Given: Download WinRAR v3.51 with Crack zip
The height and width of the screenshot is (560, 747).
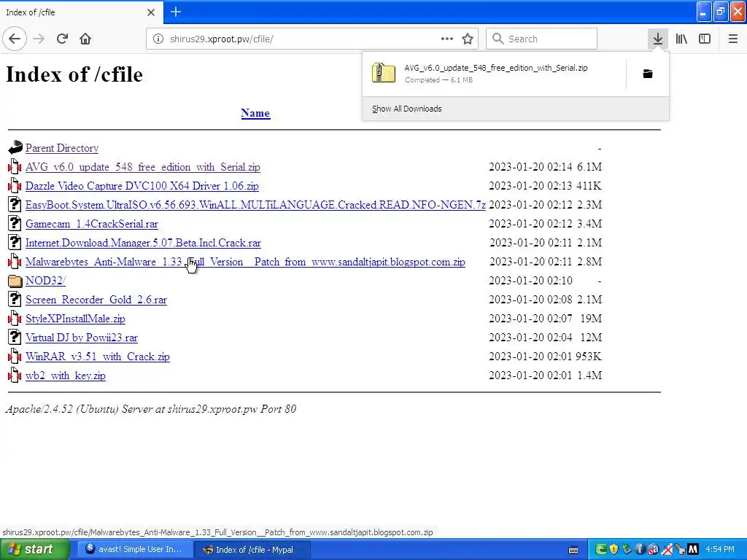Looking at the screenshot, I should pyautogui.click(x=98, y=357).
